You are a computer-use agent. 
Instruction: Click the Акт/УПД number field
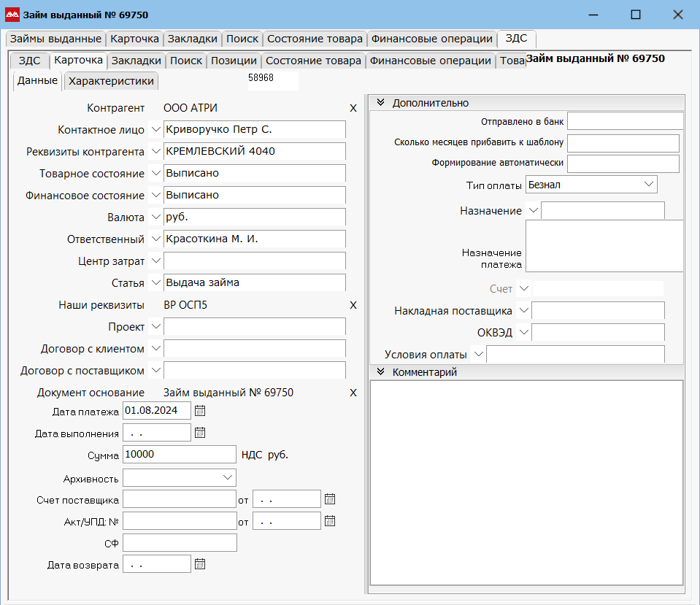[x=180, y=521]
